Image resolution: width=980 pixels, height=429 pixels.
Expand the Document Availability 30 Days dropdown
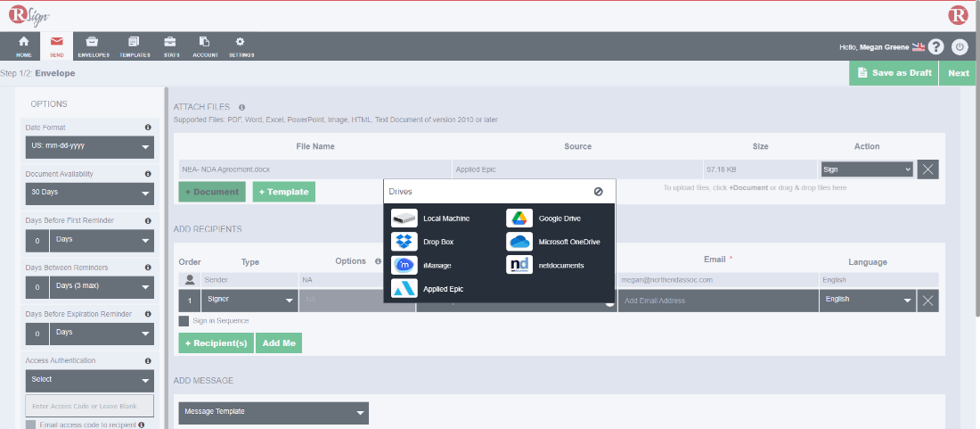[x=89, y=194]
